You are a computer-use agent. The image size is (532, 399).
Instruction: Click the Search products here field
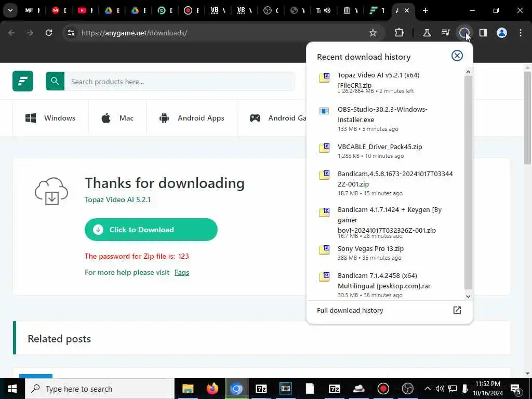(x=180, y=82)
